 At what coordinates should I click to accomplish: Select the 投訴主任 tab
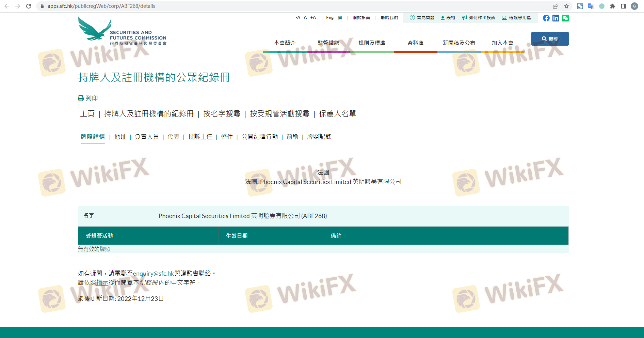200,137
